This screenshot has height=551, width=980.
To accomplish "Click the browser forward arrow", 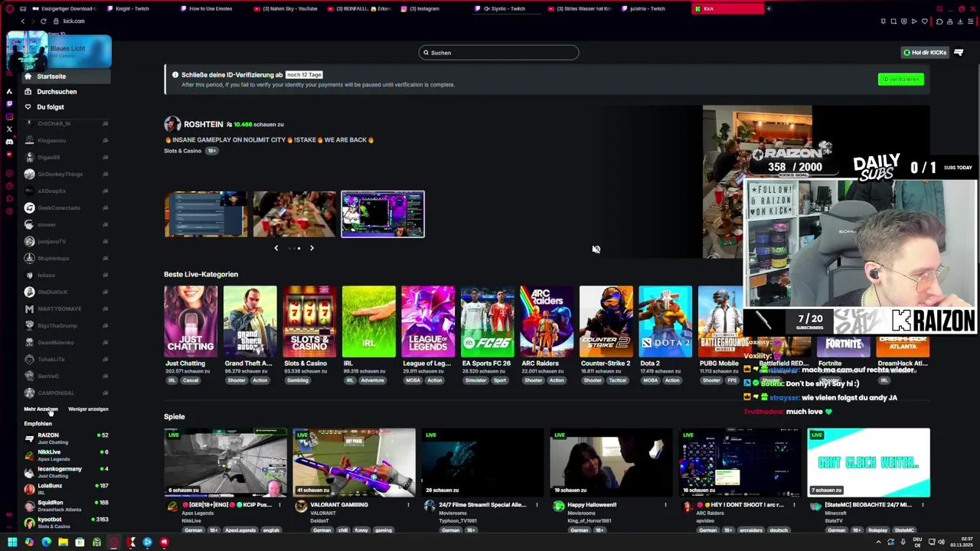I will (33, 21).
